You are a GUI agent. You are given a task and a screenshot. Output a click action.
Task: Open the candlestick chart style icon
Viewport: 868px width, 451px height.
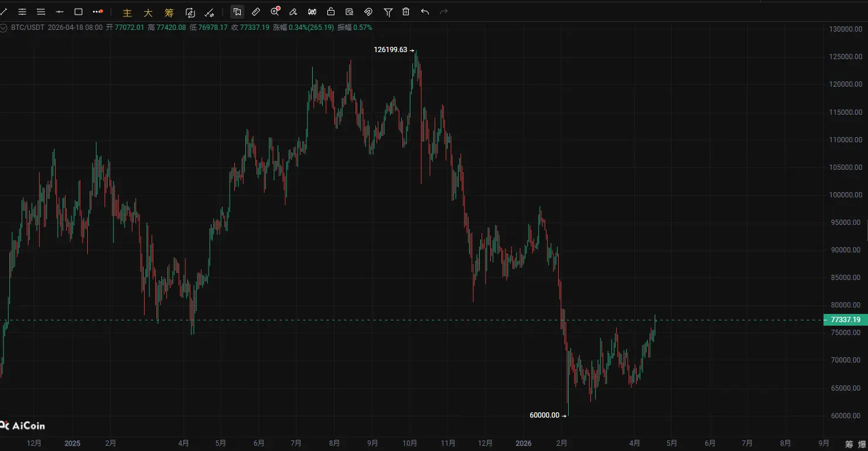tap(312, 12)
